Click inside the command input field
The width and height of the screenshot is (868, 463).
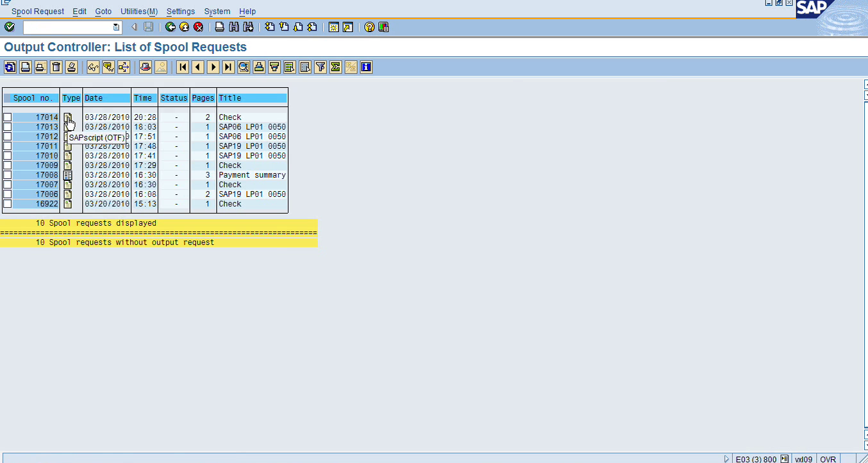coord(67,28)
